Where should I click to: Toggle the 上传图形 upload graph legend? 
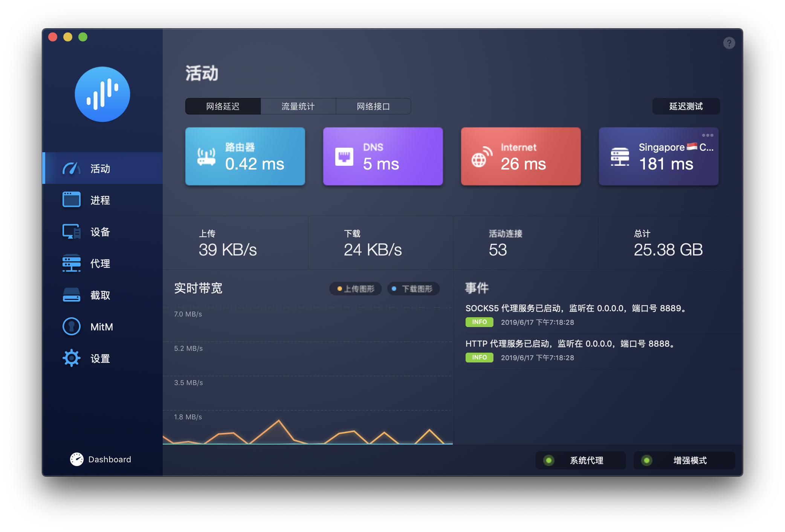pos(355,289)
